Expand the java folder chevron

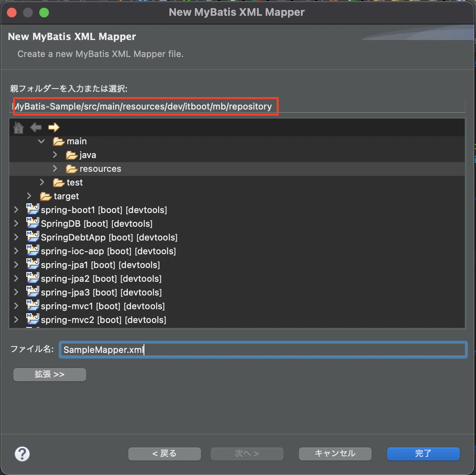click(x=55, y=155)
